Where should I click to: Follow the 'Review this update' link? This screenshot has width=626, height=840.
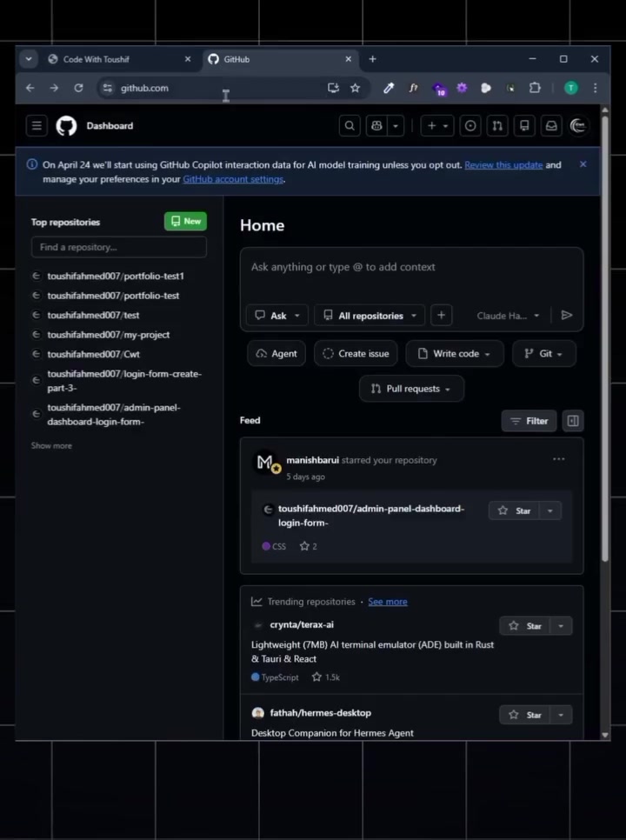tap(503, 165)
